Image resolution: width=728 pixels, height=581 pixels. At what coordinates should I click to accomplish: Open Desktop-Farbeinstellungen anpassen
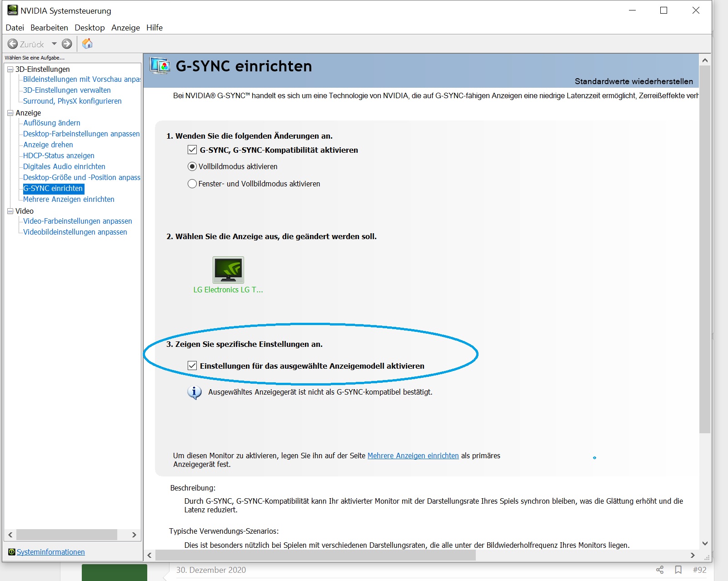pyautogui.click(x=81, y=134)
